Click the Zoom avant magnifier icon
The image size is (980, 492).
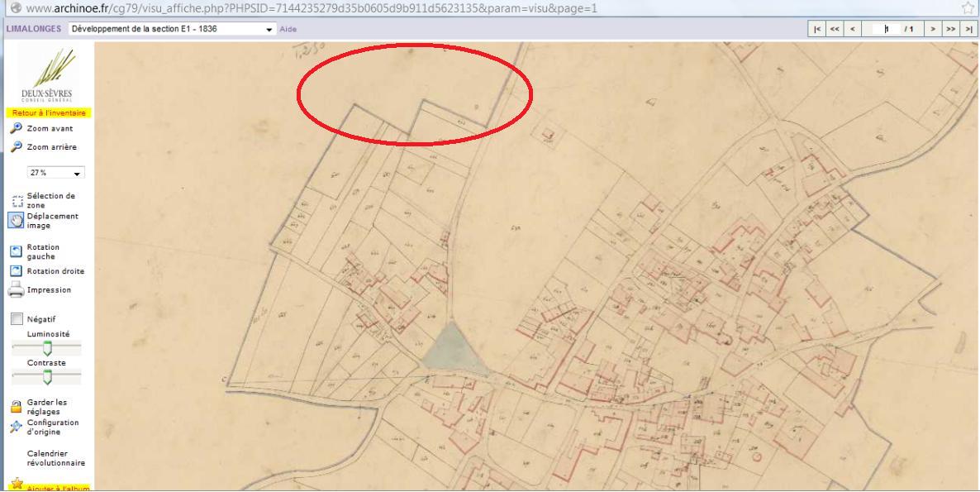(x=17, y=128)
